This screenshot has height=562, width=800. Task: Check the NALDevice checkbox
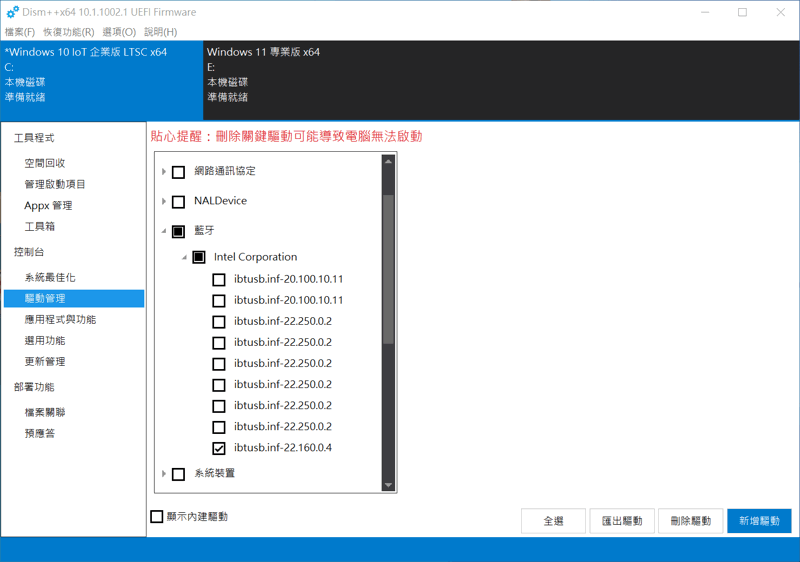point(179,202)
